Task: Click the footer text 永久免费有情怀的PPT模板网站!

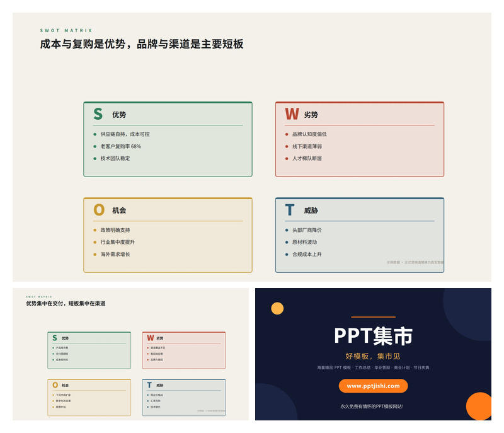Action: (372, 407)
